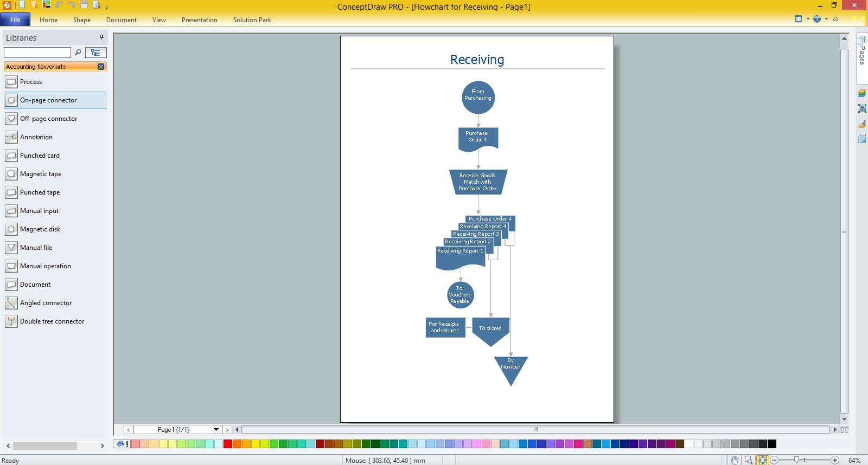The image size is (868, 465).
Task: Click the library search magnifier icon
Action: [78, 53]
